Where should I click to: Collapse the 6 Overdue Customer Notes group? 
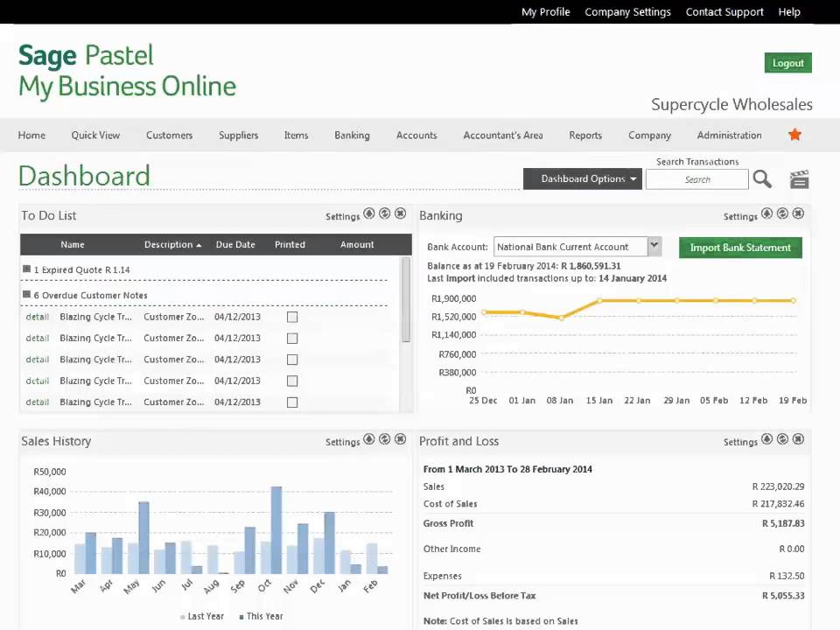(x=26, y=294)
